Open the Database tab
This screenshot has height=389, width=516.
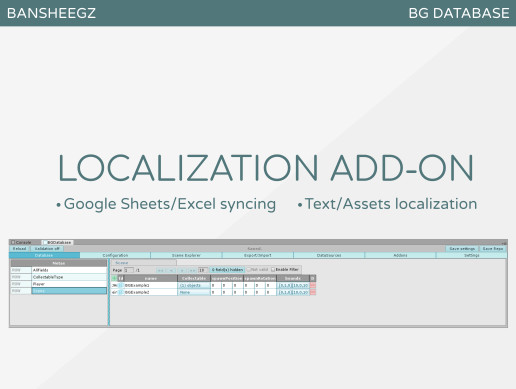point(44,255)
